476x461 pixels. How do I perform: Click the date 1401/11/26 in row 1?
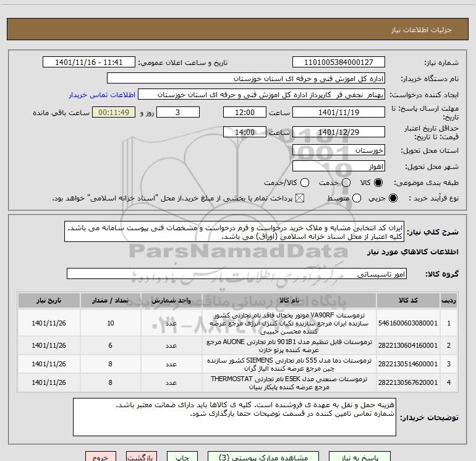tap(49, 323)
